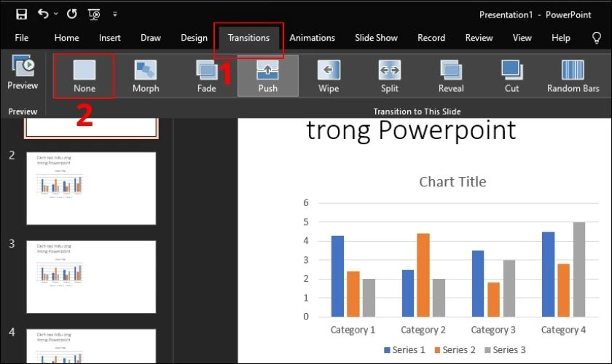This screenshot has height=364, width=612.
Task: Click the Series 1 legend entry
Action: (405, 350)
